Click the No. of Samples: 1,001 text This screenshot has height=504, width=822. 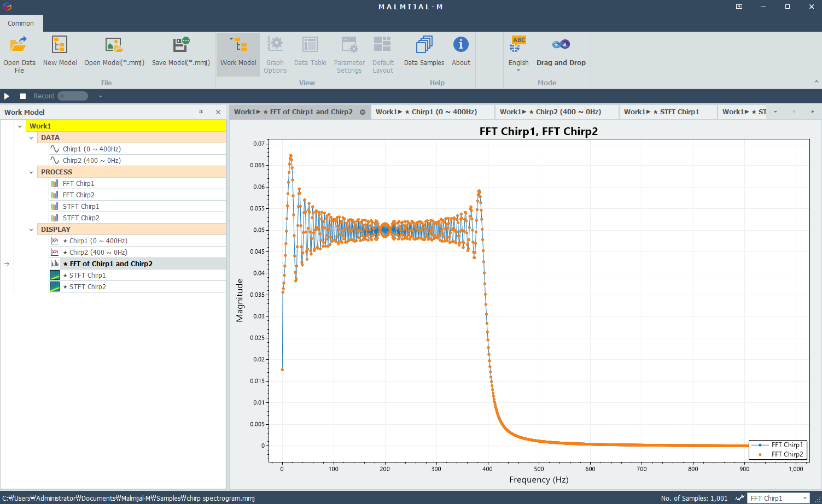click(x=694, y=499)
